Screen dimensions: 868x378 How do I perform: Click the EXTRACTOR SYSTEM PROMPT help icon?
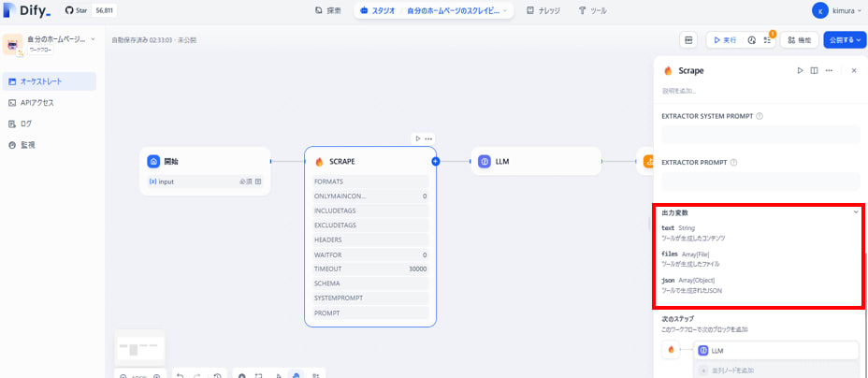(759, 116)
